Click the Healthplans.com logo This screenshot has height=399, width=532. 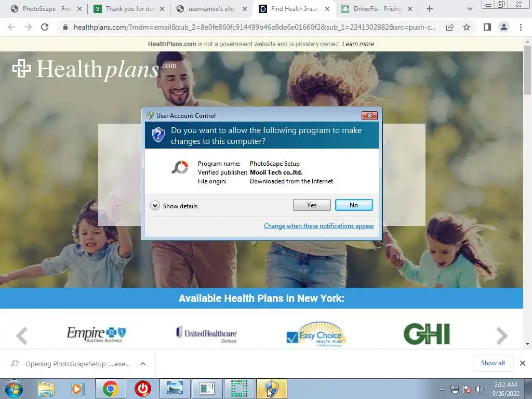[95, 69]
